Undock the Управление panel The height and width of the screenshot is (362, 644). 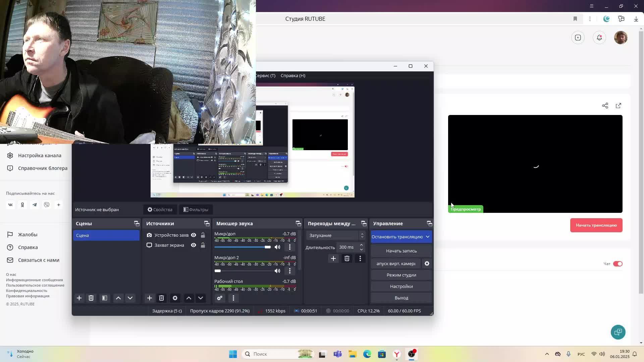[429, 224]
